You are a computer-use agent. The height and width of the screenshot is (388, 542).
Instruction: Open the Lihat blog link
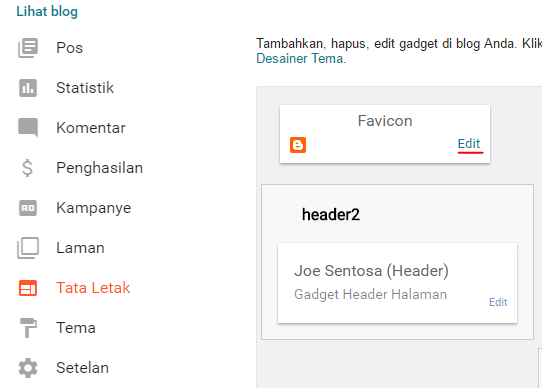47,11
